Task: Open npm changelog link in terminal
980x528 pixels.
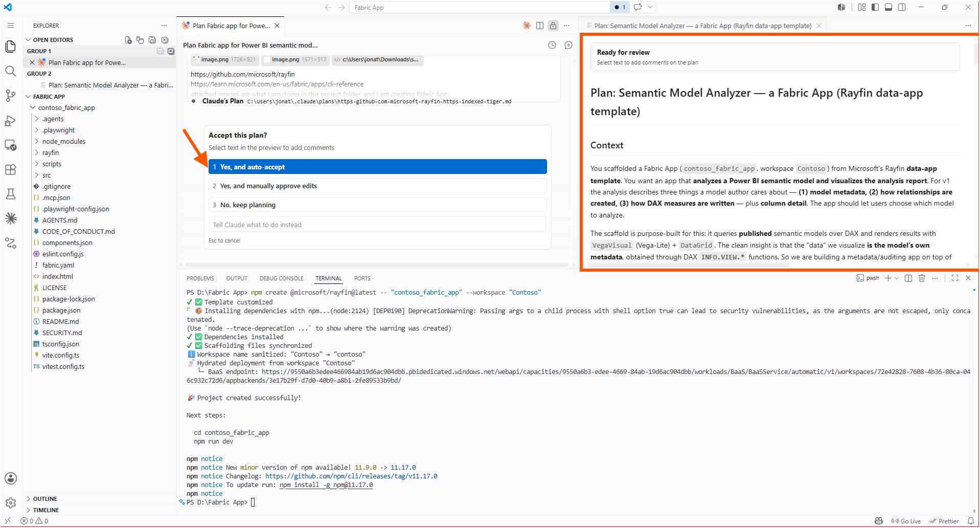Action: pyautogui.click(x=351, y=476)
